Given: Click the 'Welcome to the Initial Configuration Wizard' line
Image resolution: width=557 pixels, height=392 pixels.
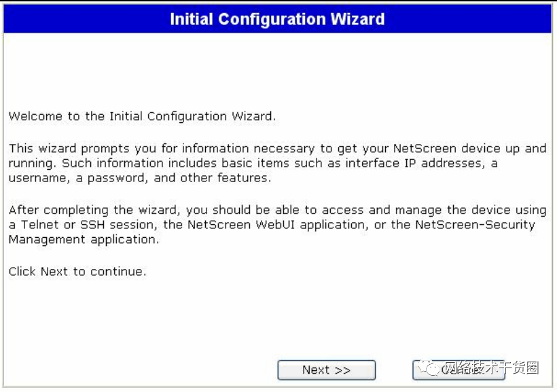Looking at the screenshot, I should 142,116.
